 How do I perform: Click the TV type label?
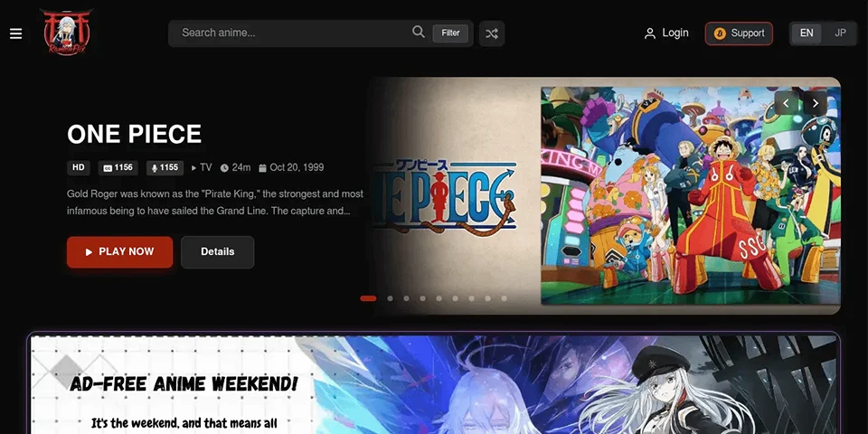[x=202, y=168]
